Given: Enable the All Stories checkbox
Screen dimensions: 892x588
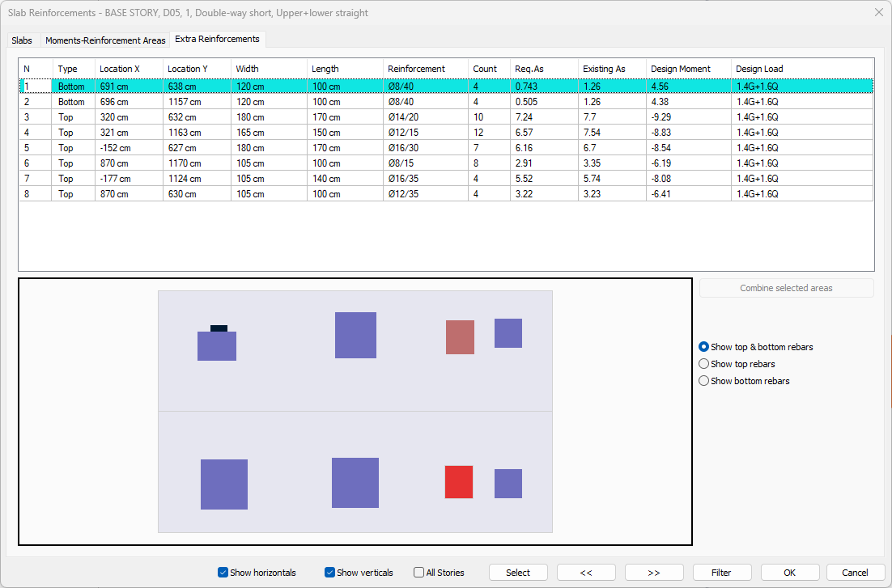Looking at the screenshot, I should (418, 573).
